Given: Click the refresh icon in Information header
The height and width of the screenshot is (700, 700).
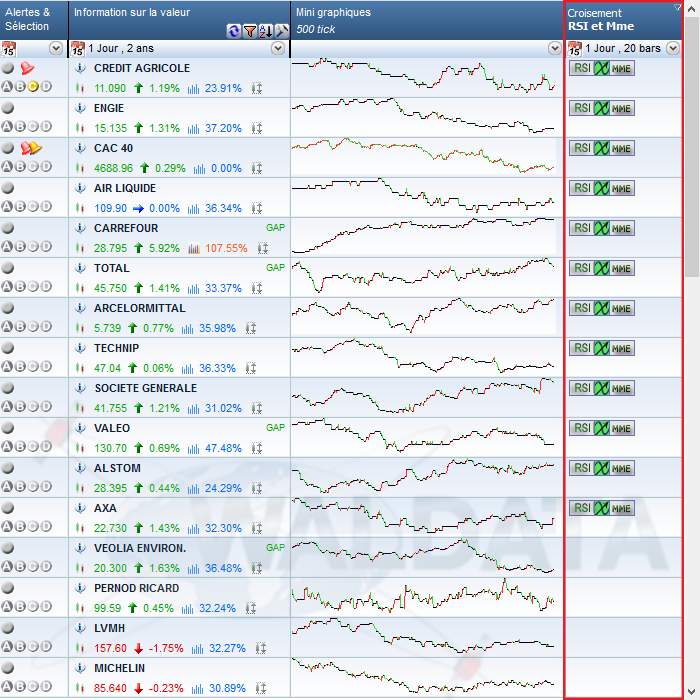Looking at the screenshot, I should click(233, 31).
